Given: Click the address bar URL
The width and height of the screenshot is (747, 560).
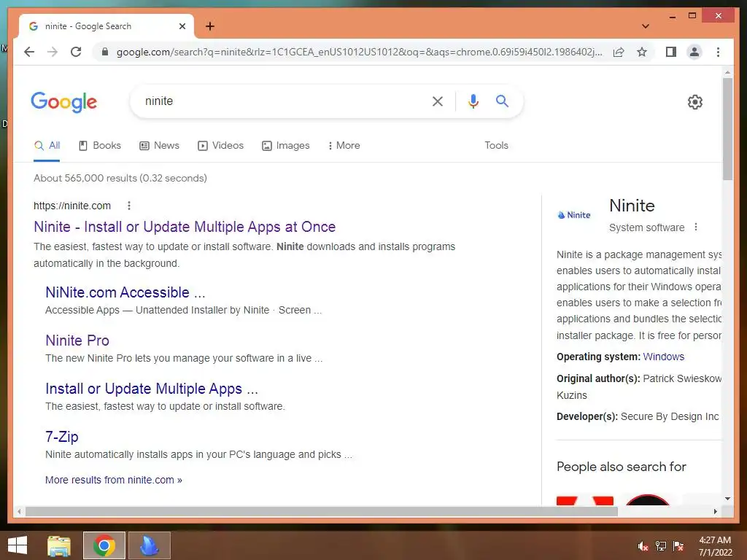Looking at the screenshot, I should pos(359,52).
